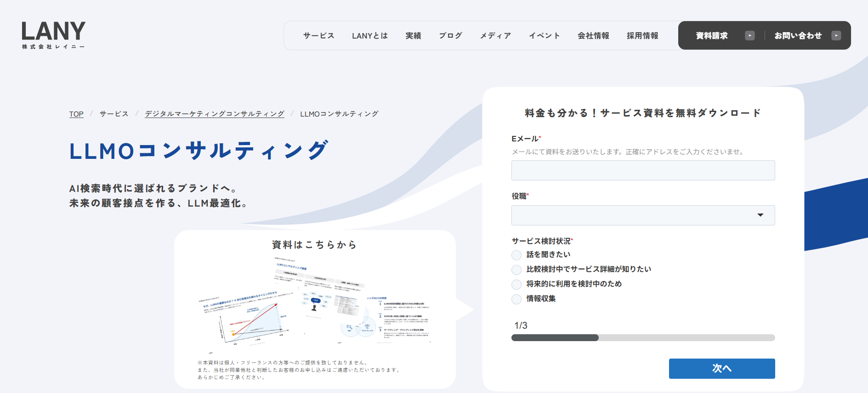Screen dimensions: 868x393
Task: Open the LANYとは navigation item
Action: click(x=369, y=36)
